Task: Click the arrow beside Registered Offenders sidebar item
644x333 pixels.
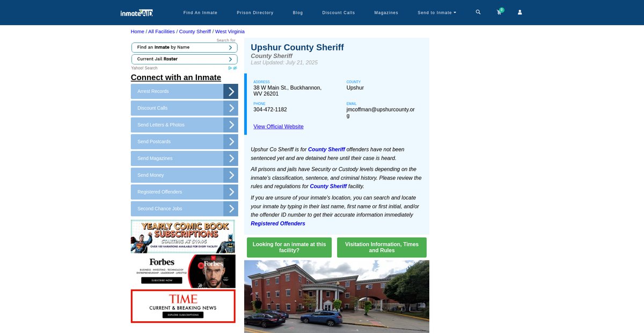Action: [231, 192]
